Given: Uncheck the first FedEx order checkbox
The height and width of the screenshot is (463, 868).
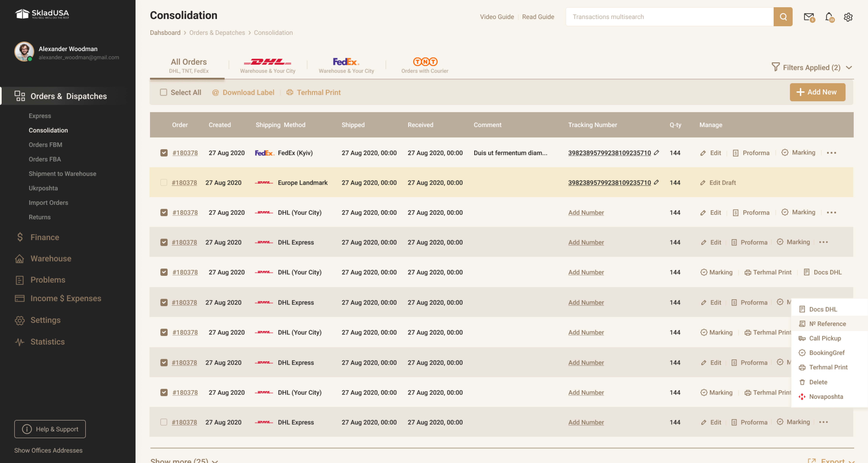Looking at the screenshot, I should click(x=164, y=153).
